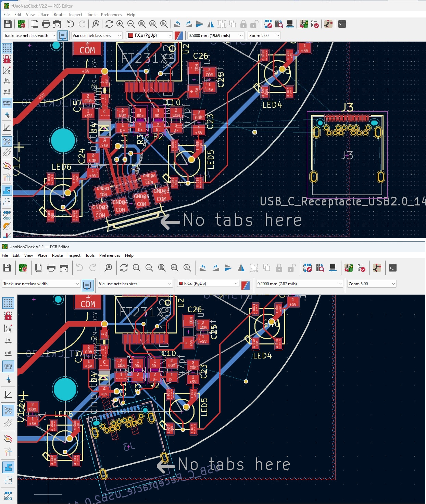Screen dimensions: 426x504
Task: Run the Design Rules Checker
Action: 315,24
